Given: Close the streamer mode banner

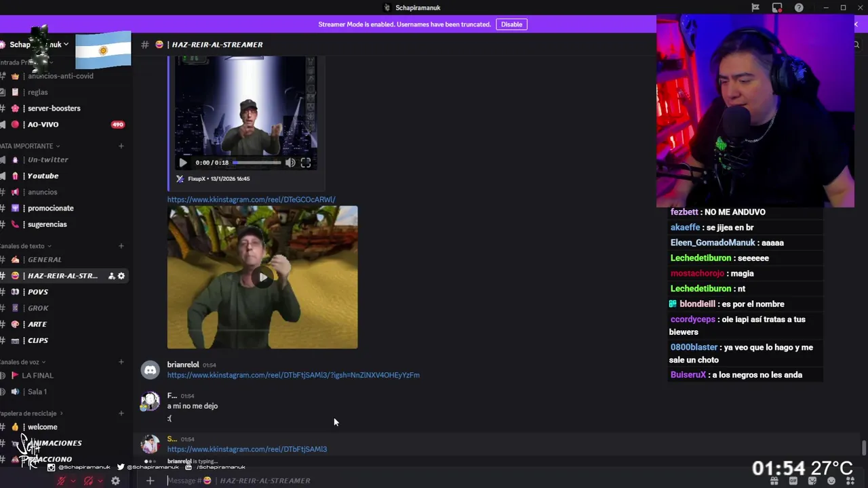Looking at the screenshot, I should tap(856, 24).
